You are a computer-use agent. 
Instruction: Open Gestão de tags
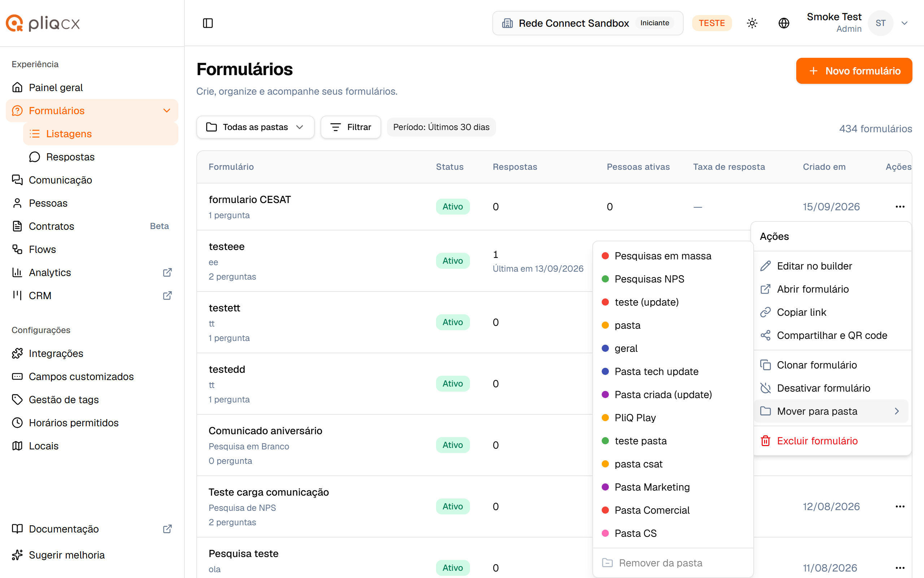click(x=92, y=400)
